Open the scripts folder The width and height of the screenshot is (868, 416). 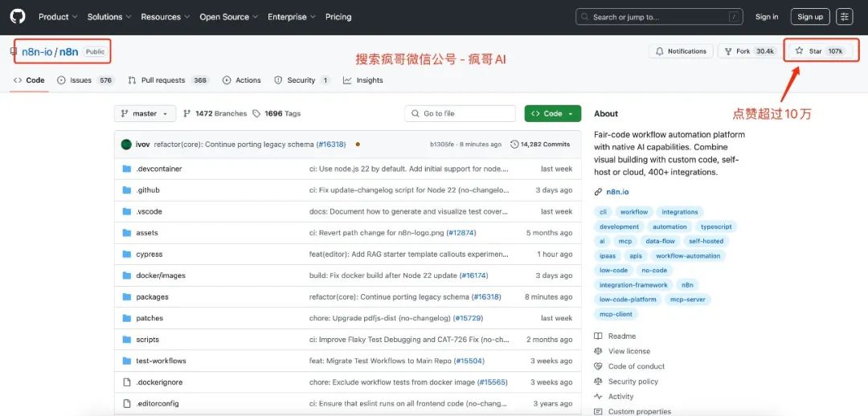coord(147,340)
